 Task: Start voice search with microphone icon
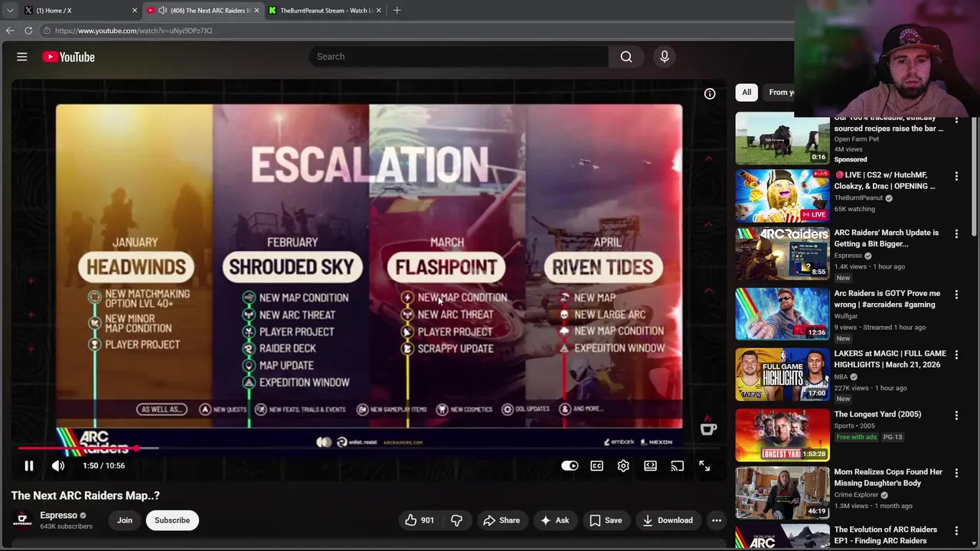(665, 57)
